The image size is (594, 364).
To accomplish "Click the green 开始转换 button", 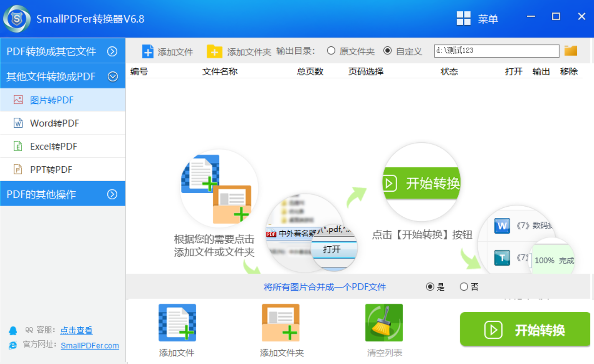I will coord(525,329).
